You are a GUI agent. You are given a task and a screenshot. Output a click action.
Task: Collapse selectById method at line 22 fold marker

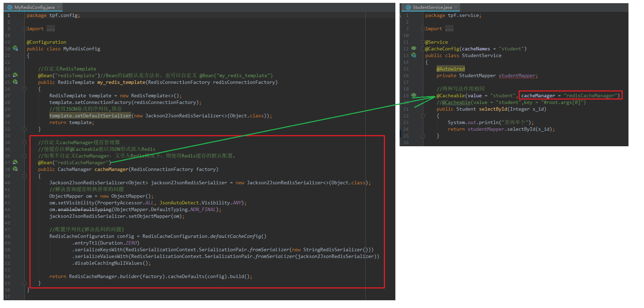click(423, 116)
